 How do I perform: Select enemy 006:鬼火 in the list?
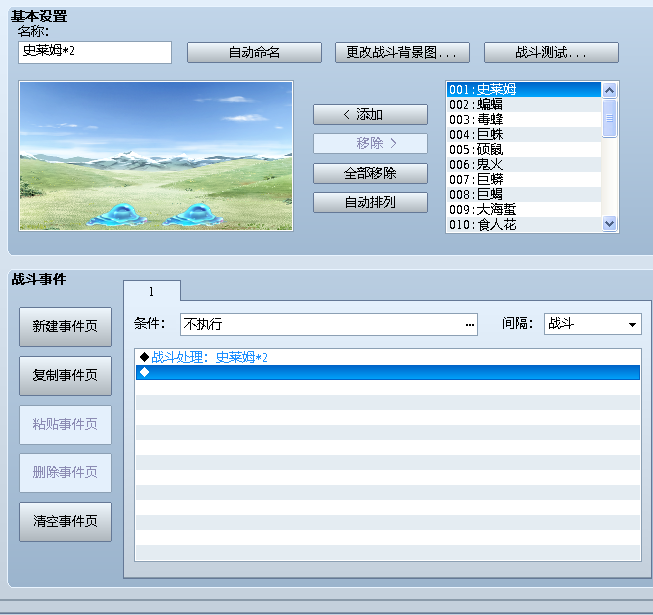tap(524, 164)
